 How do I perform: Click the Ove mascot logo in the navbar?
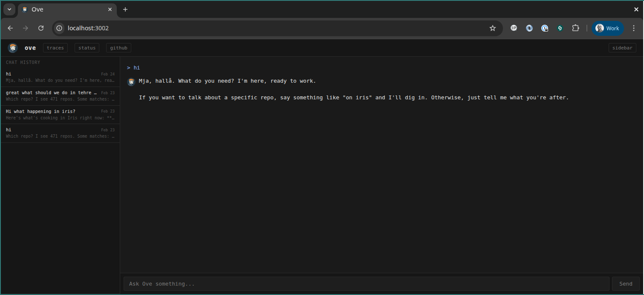coord(12,48)
